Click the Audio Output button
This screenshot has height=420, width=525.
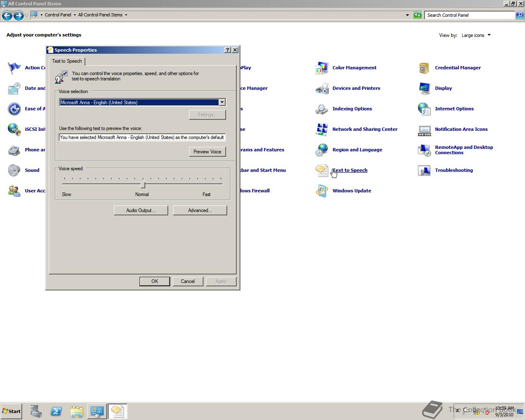(x=141, y=210)
